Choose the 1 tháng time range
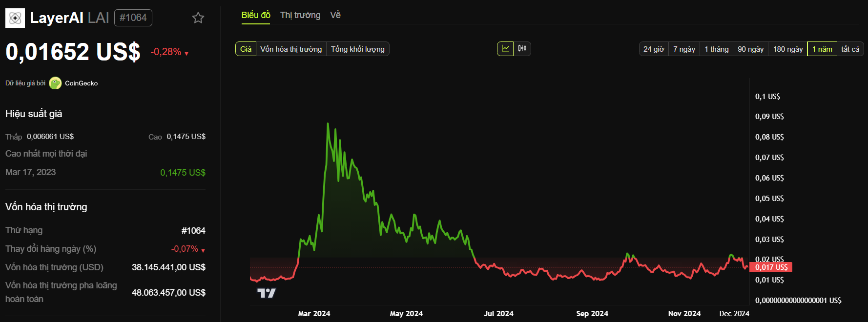 coord(716,49)
